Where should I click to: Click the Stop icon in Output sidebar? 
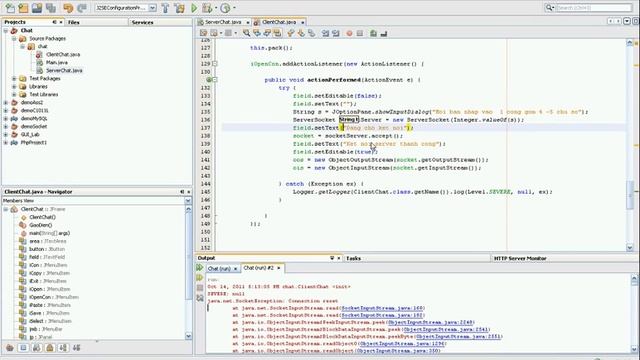200,288
